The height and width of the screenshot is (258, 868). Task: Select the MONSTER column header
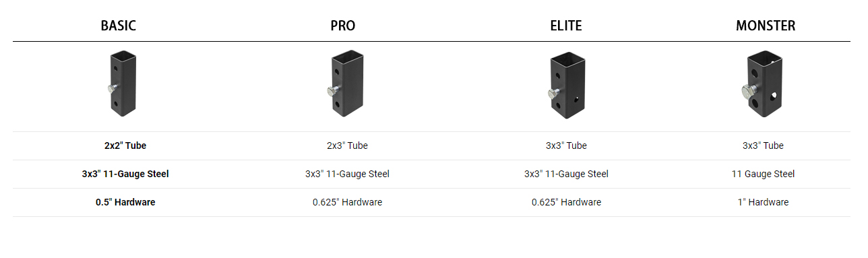[766, 26]
